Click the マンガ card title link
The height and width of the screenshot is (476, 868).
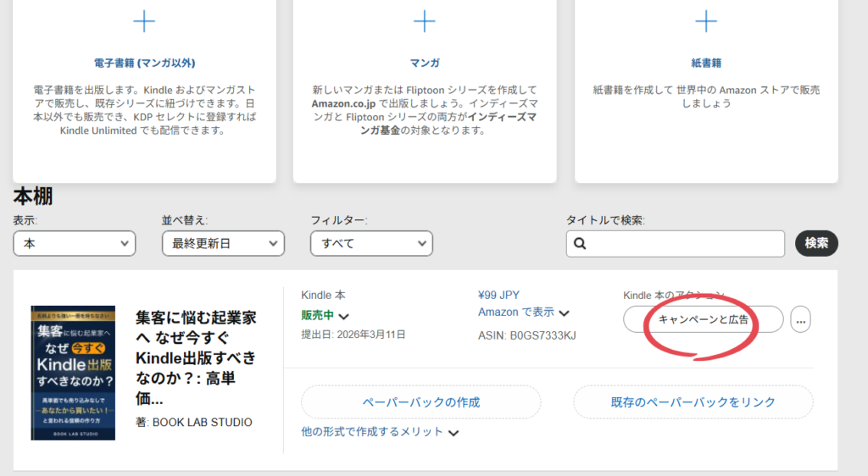click(x=424, y=63)
